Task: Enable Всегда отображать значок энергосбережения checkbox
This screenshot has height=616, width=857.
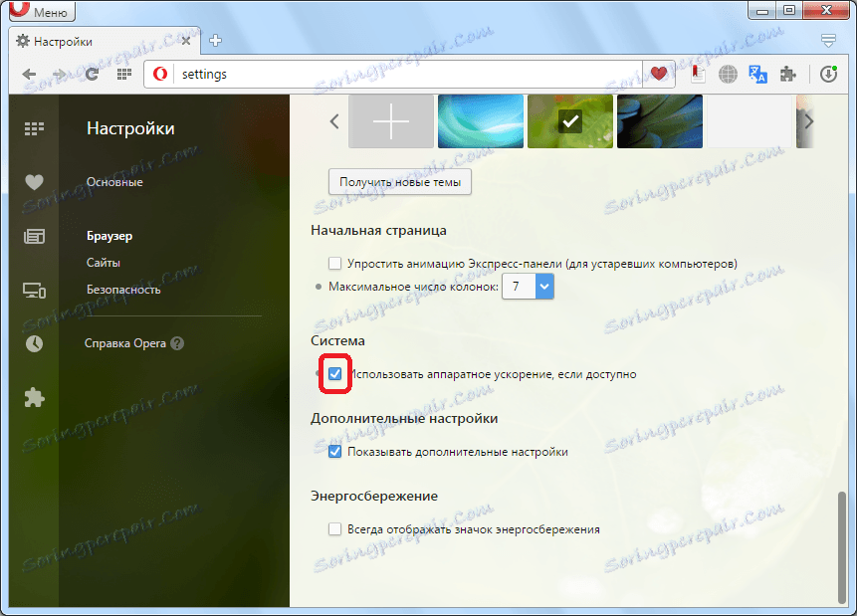Action: point(334,529)
